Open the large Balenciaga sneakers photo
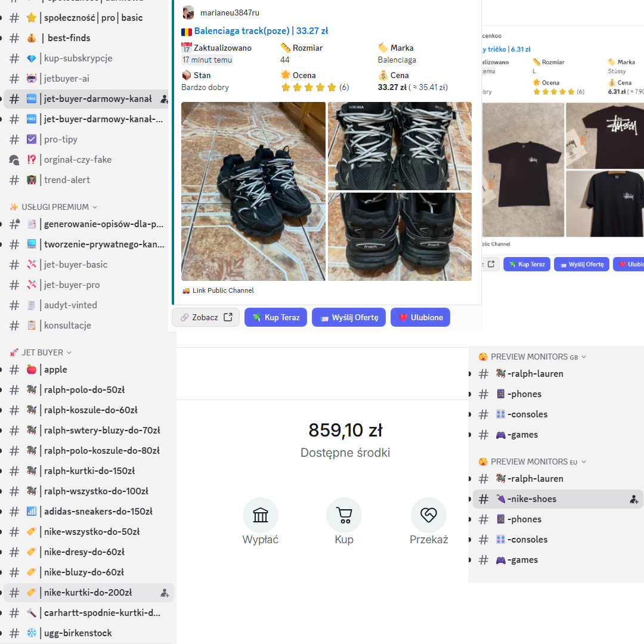The width and height of the screenshot is (644, 644). click(x=253, y=191)
